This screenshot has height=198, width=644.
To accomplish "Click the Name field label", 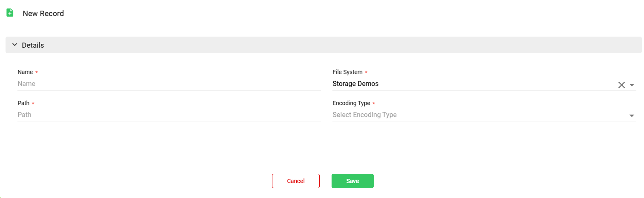I will tap(25, 72).
